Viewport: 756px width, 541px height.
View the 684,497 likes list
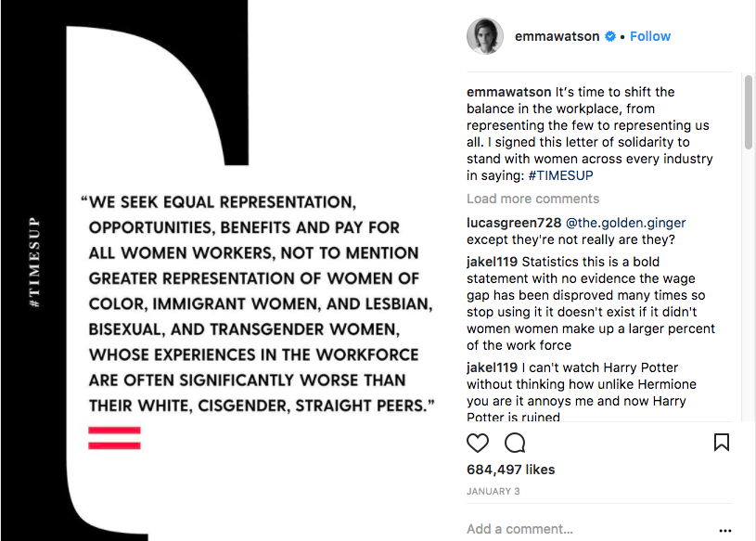[510, 470]
